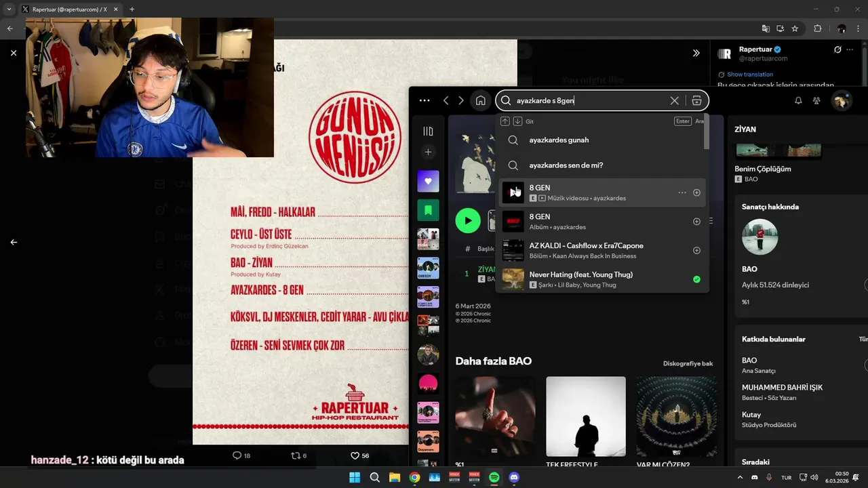The height and width of the screenshot is (488, 868).
Task: Save the AZ KALDI episode with plus
Action: pos(696,250)
